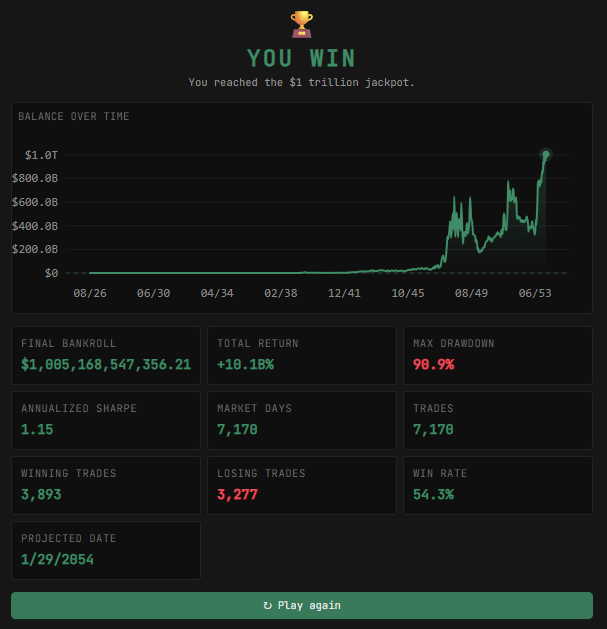This screenshot has width=607, height=629.
Task: Click the WIN RATE label
Action: click(440, 473)
